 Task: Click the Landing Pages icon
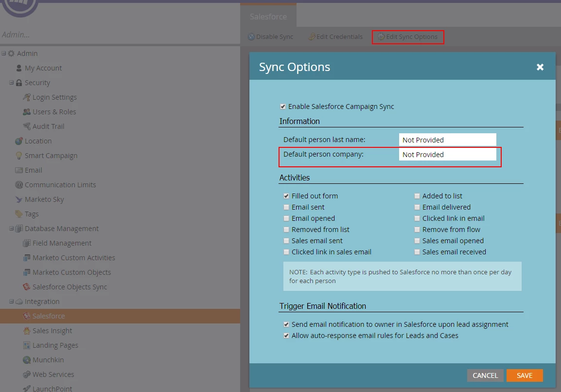pyautogui.click(x=27, y=345)
